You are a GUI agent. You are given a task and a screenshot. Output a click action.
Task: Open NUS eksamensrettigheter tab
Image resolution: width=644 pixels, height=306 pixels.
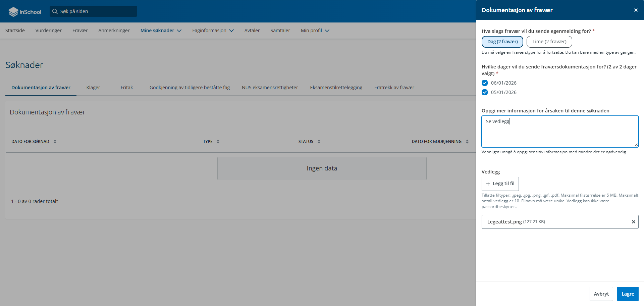click(x=270, y=88)
